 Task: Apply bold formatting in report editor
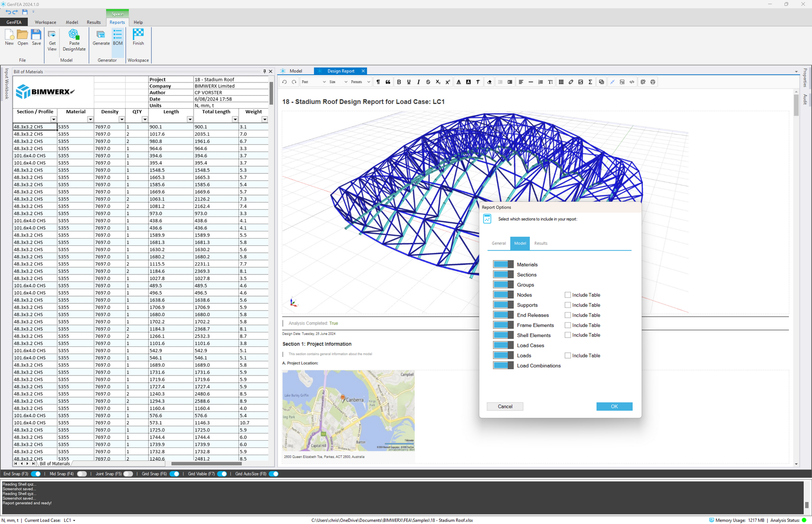point(399,82)
